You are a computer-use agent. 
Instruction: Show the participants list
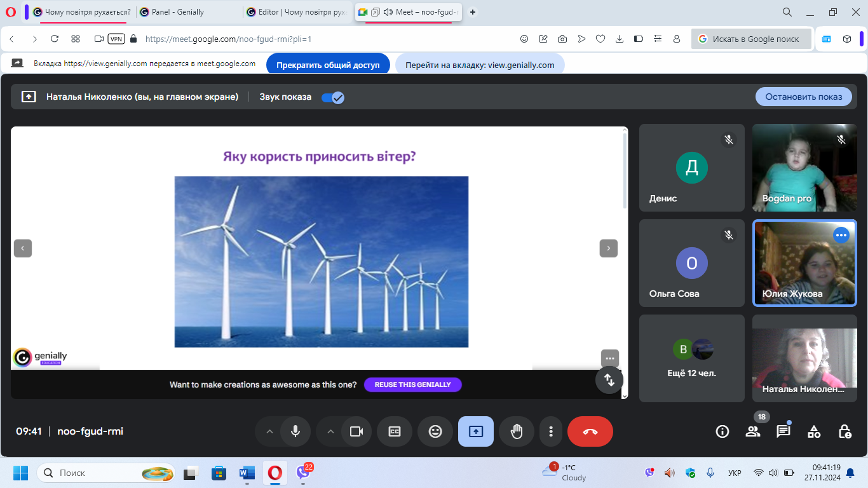[x=752, y=431]
